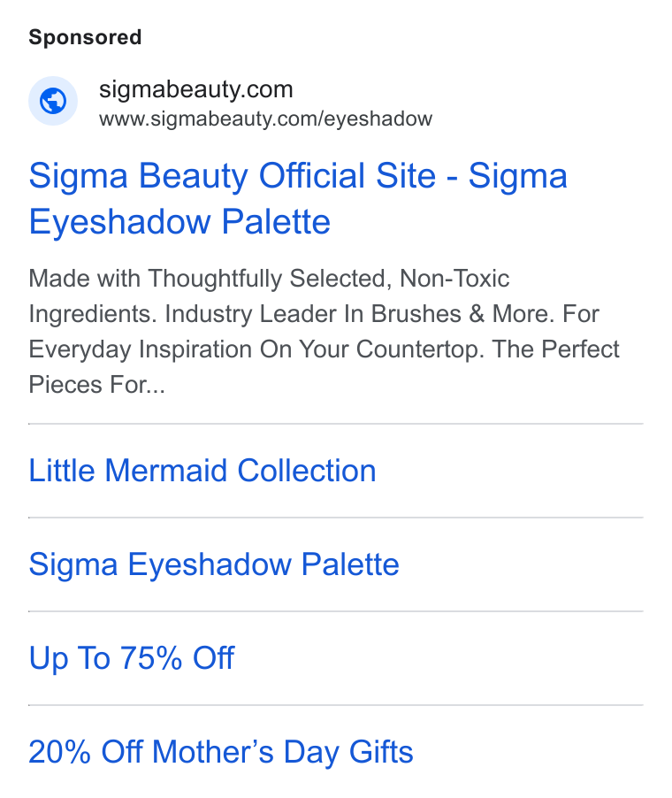The image size is (672, 798).
Task: Click 'Official Site' in the ad headline
Action: point(347,176)
